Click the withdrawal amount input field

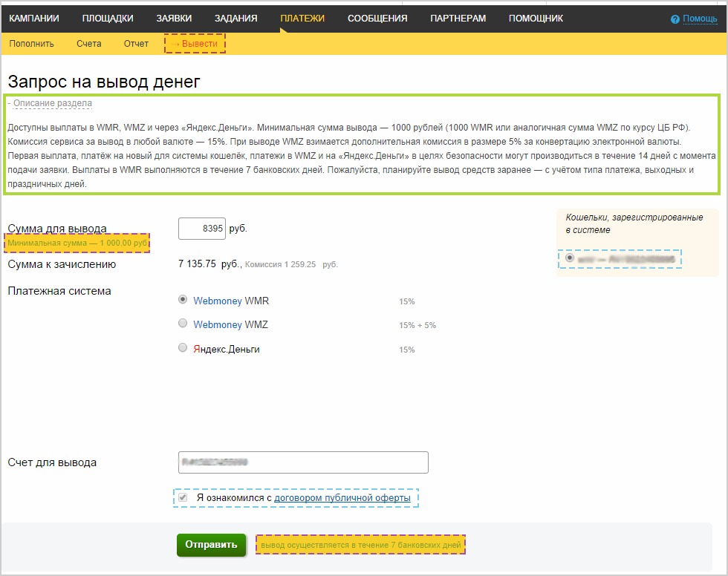pos(201,229)
